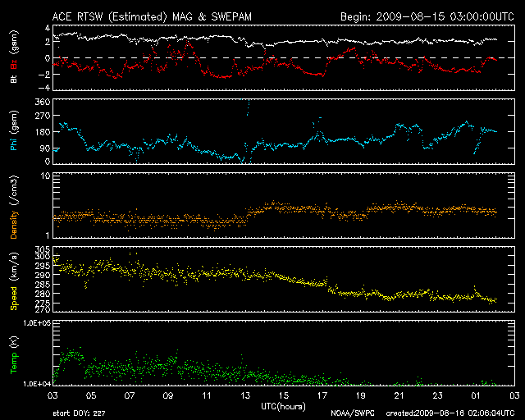Image resolution: width=525 pixels, height=420 pixels.
Task: Click the '270' tick label on the Phi axis
Action: pos(43,116)
